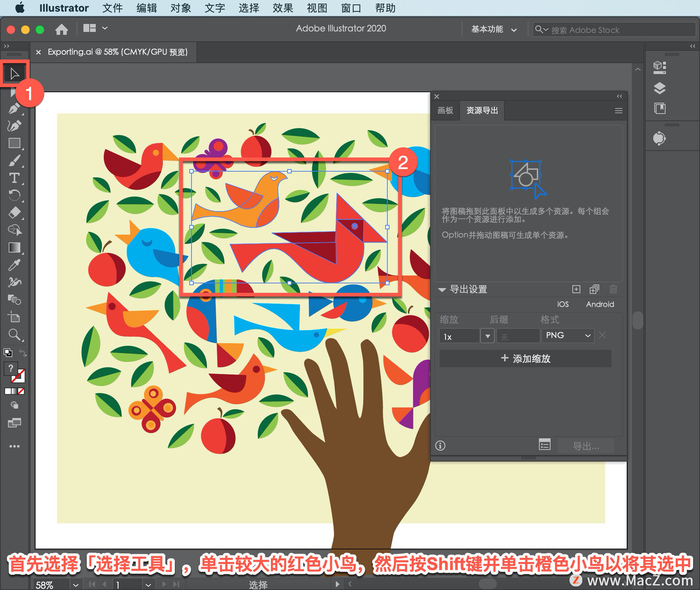Click the trash icon in export settings
Image resolution: width=700 pixels, height=590 pixels.
tap(613, 289)
